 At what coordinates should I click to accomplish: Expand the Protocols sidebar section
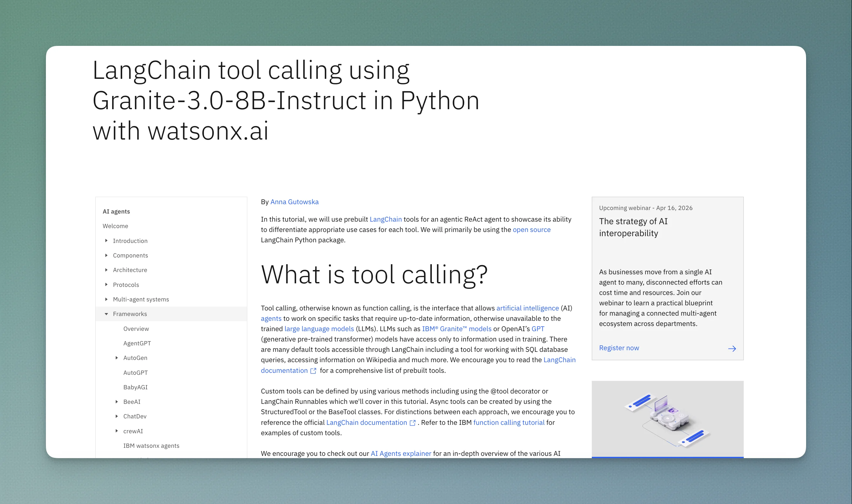tap(106, 285)
